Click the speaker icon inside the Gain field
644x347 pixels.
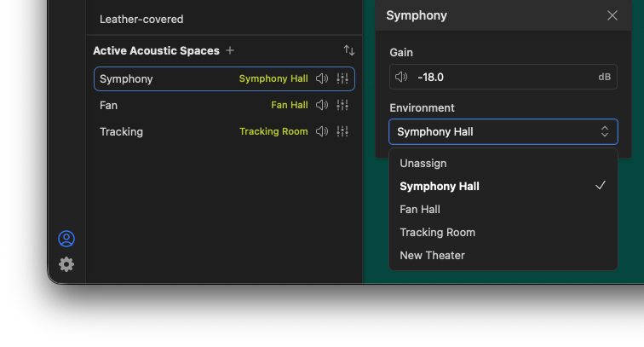(401, 77)
